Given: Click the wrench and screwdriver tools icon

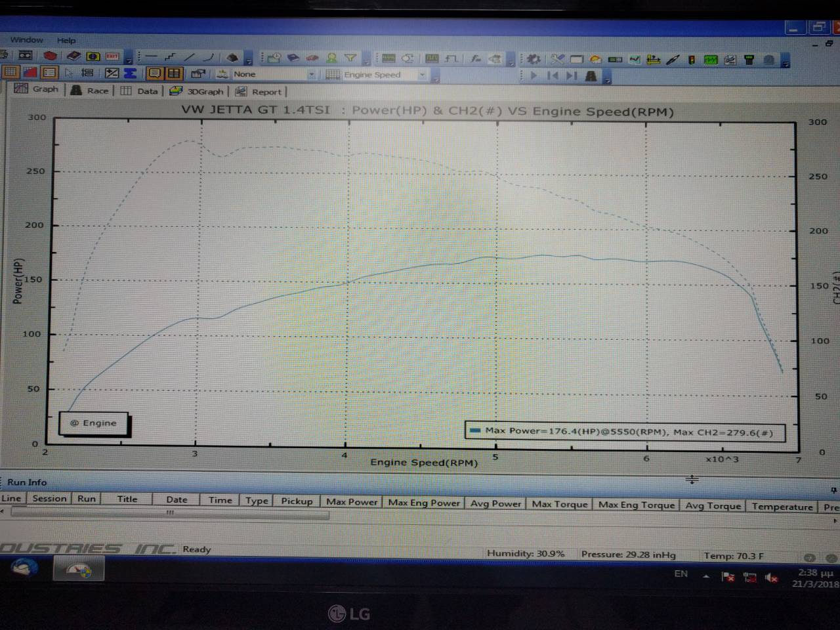Looking at the screenshot, I should tap(557, 60).
